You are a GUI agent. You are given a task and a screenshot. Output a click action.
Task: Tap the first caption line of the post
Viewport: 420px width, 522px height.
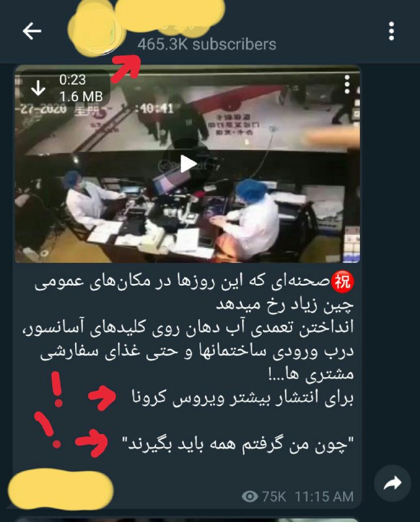(194, 283)
